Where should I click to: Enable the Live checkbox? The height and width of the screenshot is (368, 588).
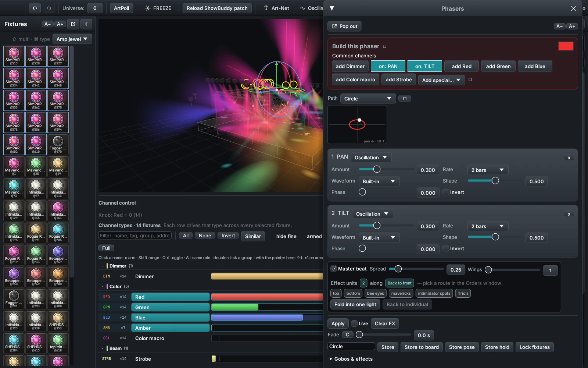[354, 323]
